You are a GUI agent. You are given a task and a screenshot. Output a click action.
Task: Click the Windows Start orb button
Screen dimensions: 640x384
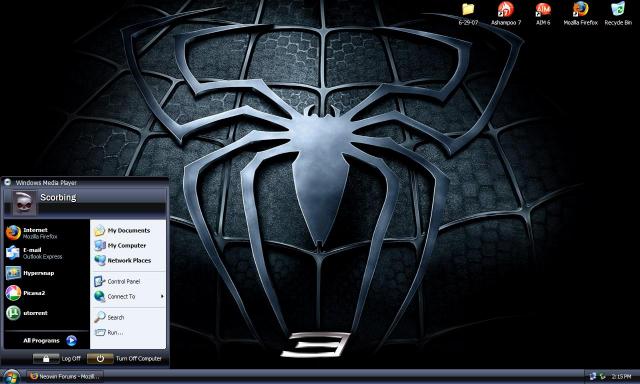pyautogui.click(x=11, y=377)
